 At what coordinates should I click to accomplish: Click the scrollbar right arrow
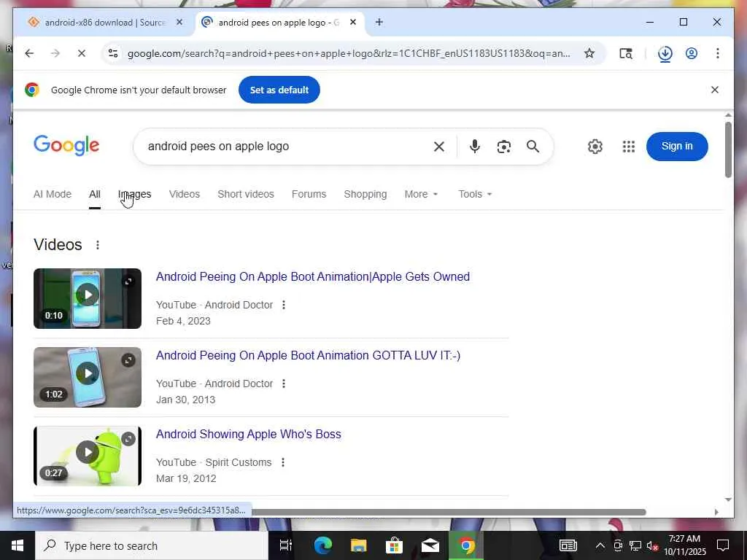point(716,513)
